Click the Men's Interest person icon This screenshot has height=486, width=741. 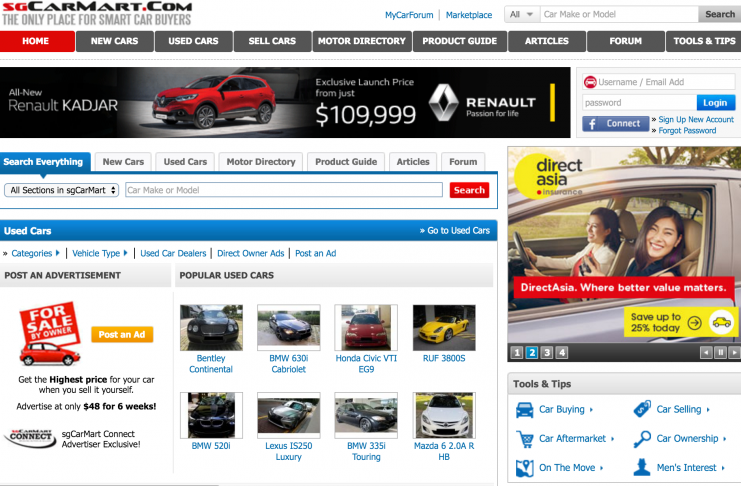[x=642, y=467]
